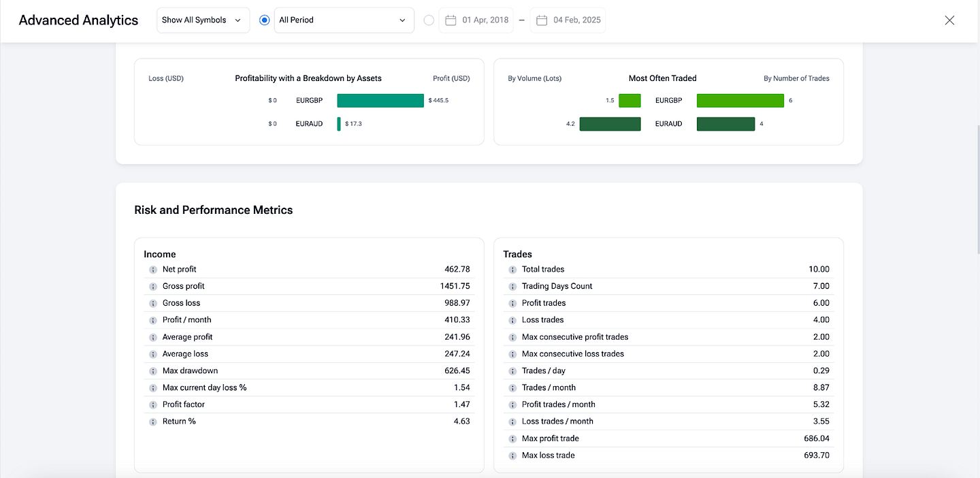Viewport: 980px width, 478px height.
Task: Click info icon beside Loss trades
Action: pos(512,320)
